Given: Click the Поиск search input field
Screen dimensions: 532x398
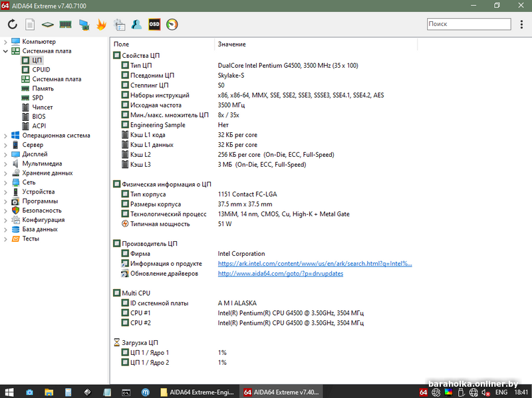Looking at the screenshot, I should tap(467, 24).
